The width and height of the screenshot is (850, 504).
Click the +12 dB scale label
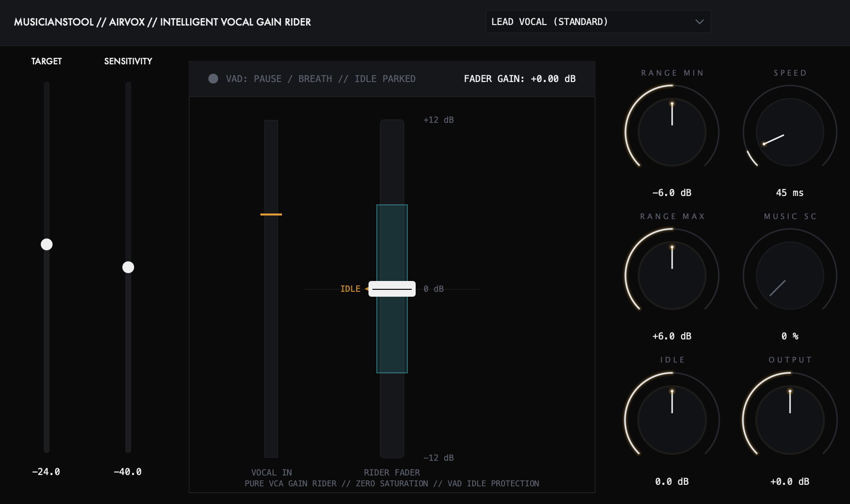pyautogui.click(x=439, y=120)
